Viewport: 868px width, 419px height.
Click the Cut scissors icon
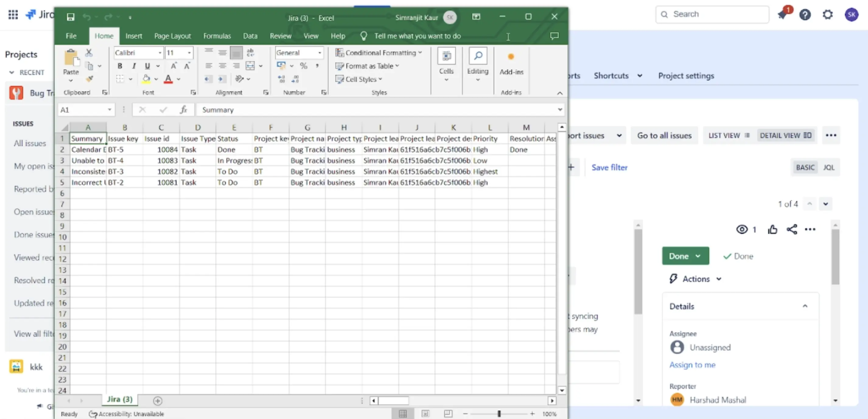(89, 53)
